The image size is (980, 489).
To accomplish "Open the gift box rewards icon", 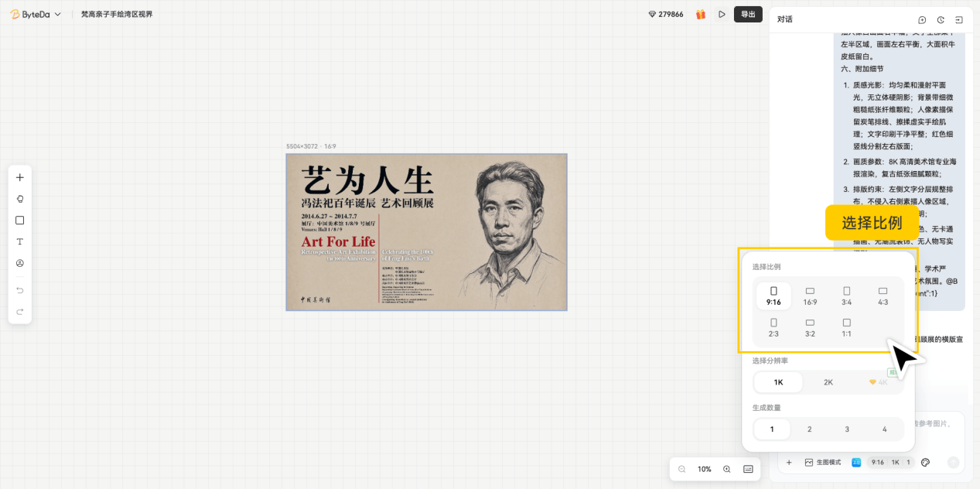I will [x=701, y=14].
